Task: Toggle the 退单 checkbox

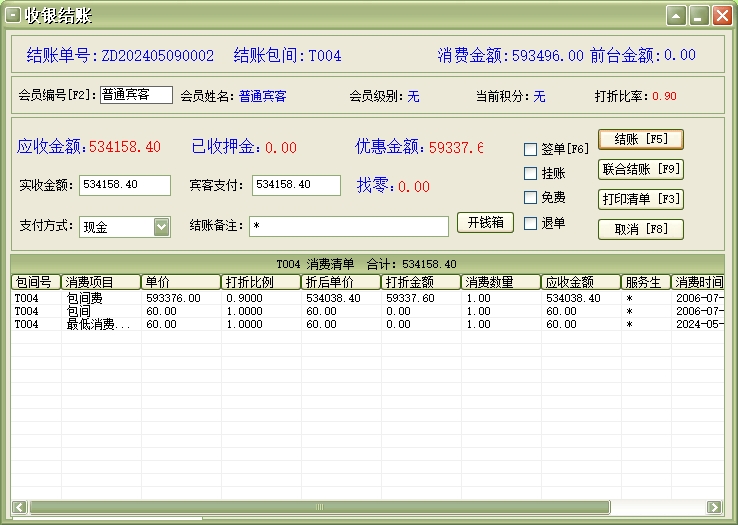Action: [531, 223]
